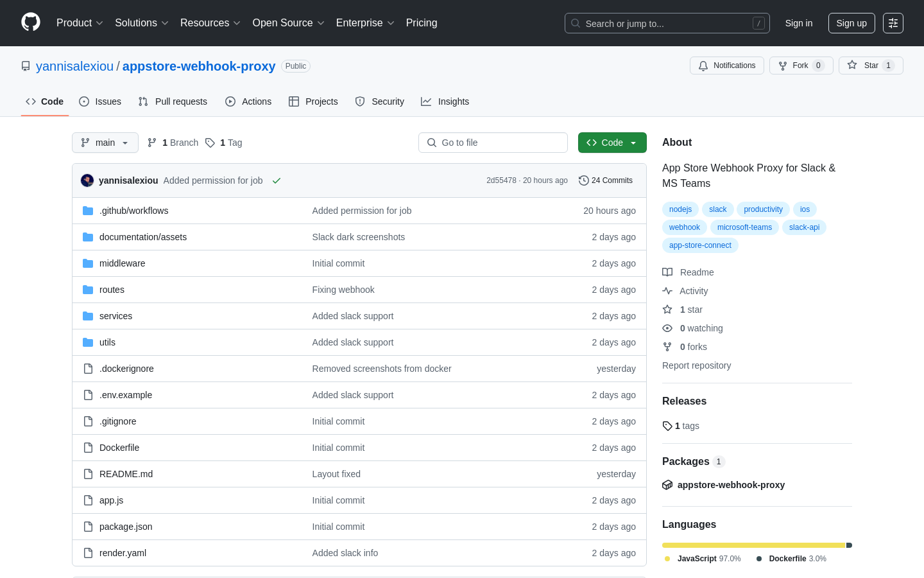Expand the Open Source menu
Screen dimensions: 924x578
coord(289,23)
